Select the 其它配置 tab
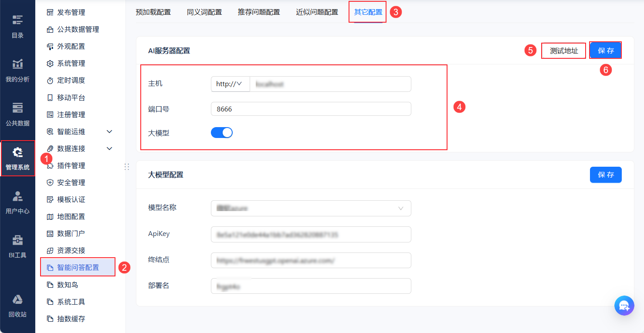This screenshot has height=333, width=644. click(368, 12)
